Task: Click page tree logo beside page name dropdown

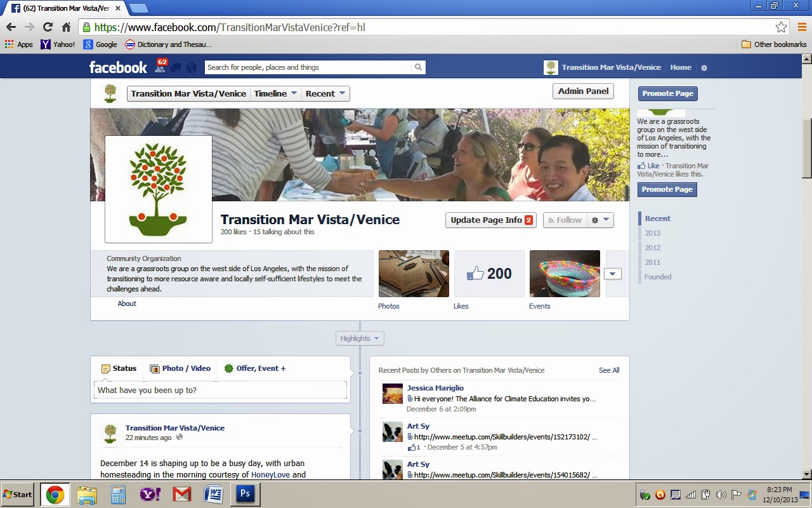Action: 110,93
